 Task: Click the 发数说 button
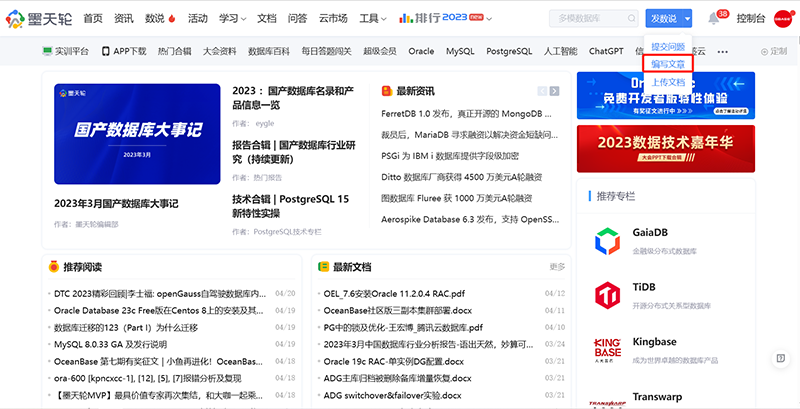664,19
